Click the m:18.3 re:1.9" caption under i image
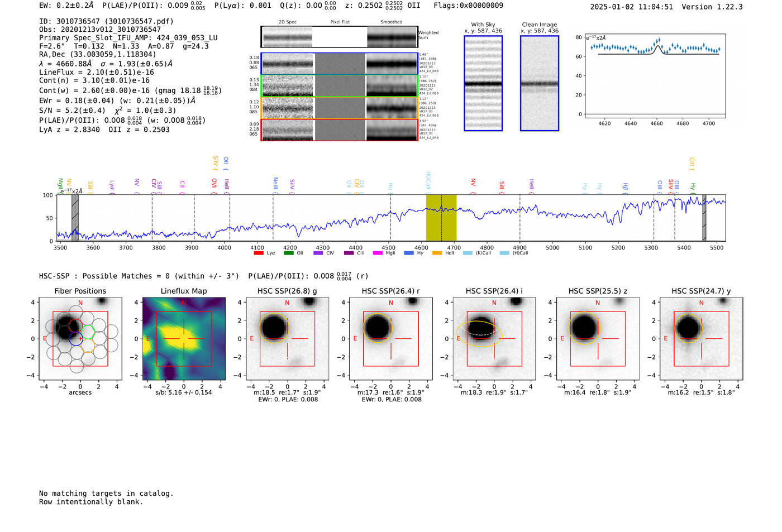 494,392
